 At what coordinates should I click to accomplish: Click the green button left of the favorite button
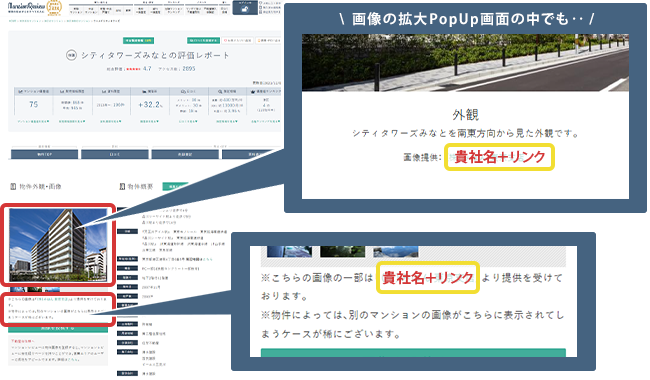point(203,41)
